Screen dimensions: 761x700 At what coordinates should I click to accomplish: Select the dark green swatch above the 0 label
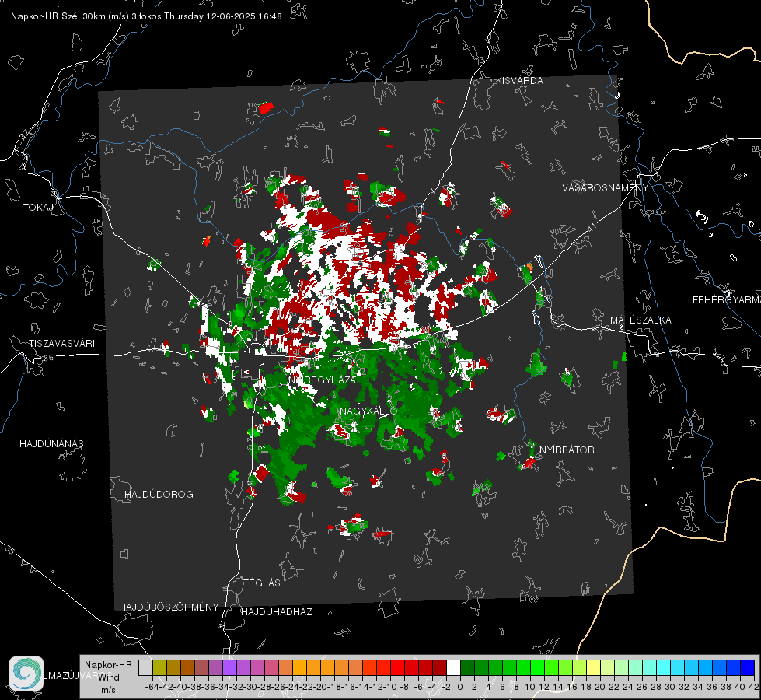(467, 667)
